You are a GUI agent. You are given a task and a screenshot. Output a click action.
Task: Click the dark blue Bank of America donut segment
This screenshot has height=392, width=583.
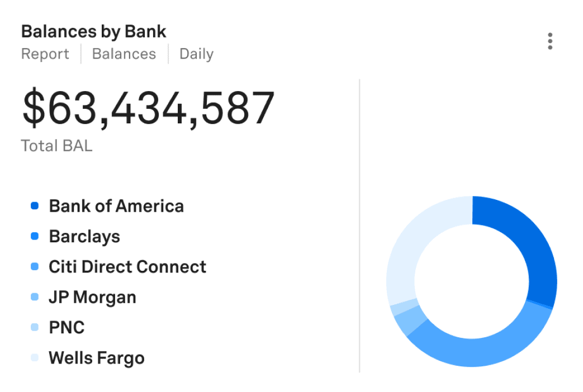(x=533, y=246)
